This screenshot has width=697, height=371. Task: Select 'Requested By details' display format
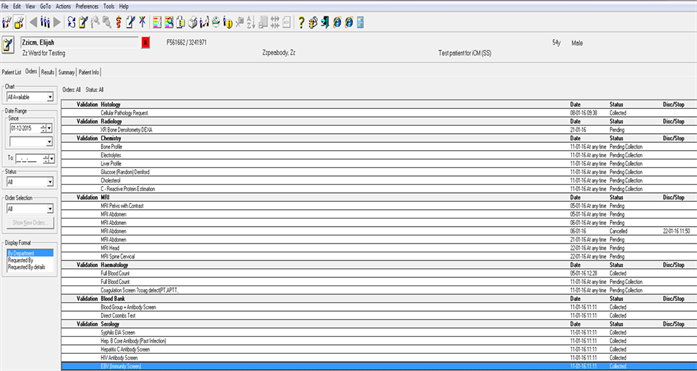pyautogui.click(x=26, y=267)
